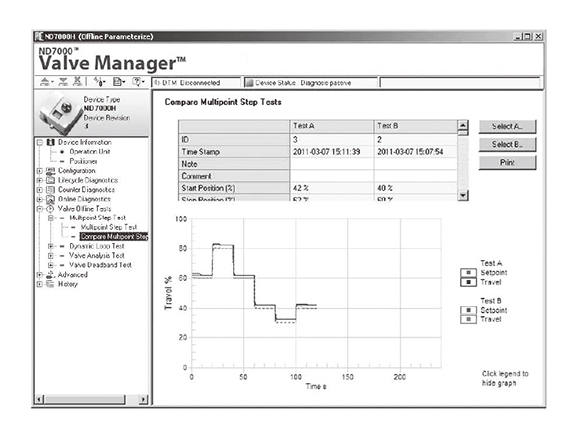Expand the Configuration node
The width and height of the screenshot is (580, 443).
click(40, 171)
